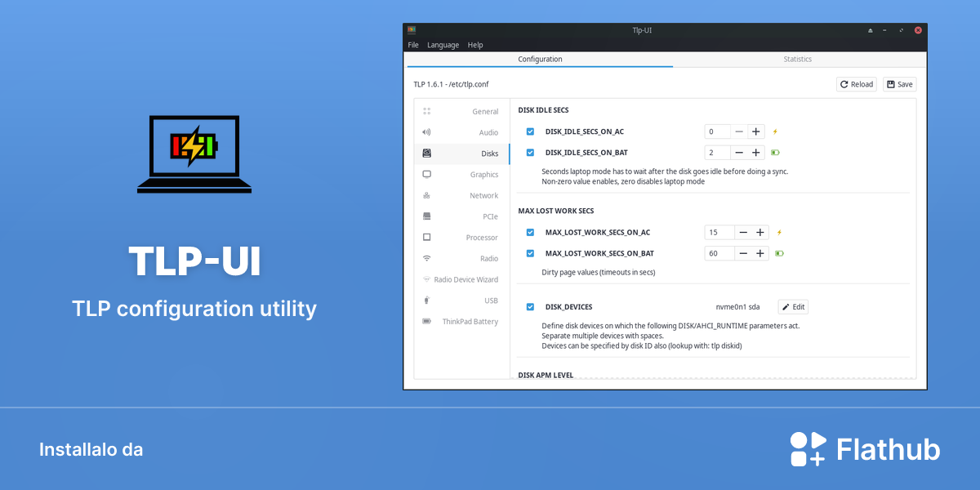Toggle MAX_LOST_WORK_SECS_ON_BAT checkbox
Image resolution: width=980 pixels, height=490 pixels.
(530, 253)
